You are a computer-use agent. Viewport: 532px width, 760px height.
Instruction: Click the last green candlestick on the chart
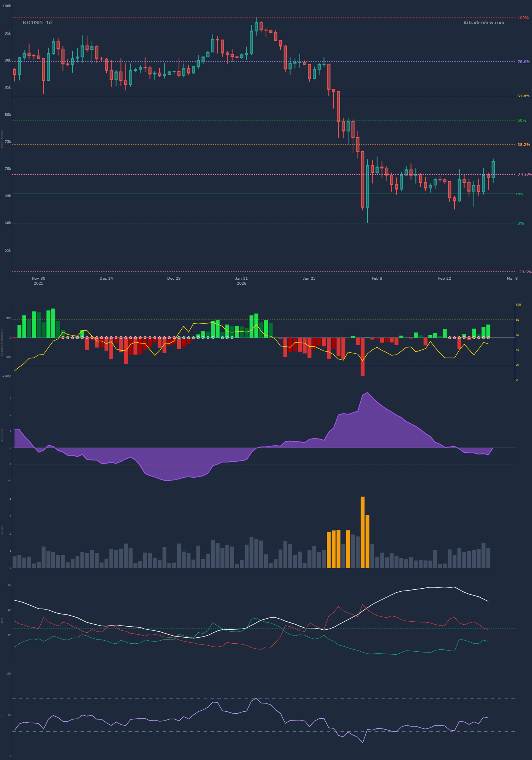pyautogui.click(x=493, y=169)
